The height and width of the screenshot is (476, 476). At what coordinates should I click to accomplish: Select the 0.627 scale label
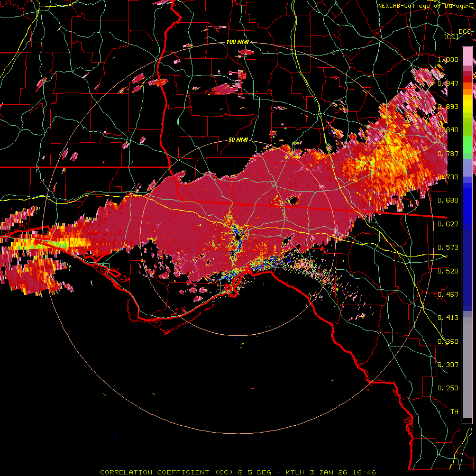pos(448,224)
